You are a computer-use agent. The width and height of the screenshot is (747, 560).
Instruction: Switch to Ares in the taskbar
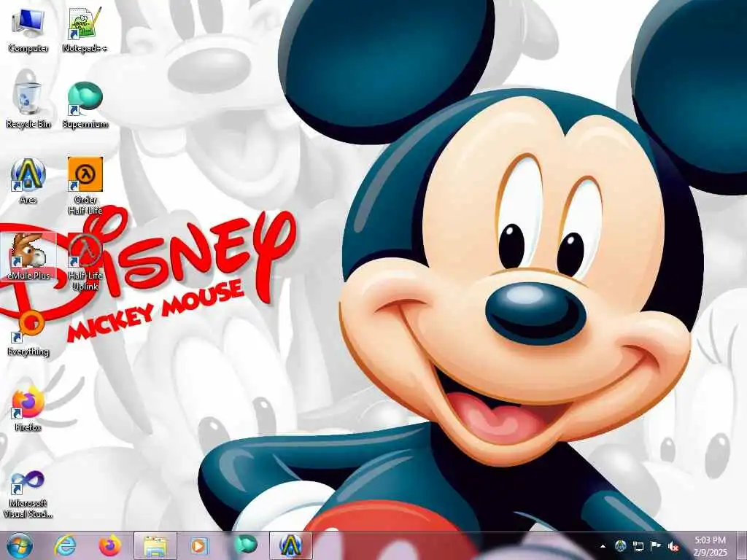291,545
